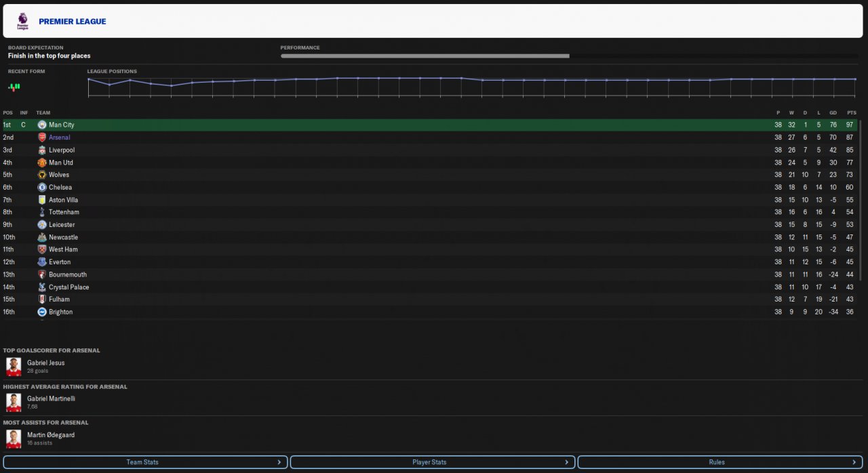Click the recent form bars icon
Viewport: 868px width, 473px height.
pos(14,86)
